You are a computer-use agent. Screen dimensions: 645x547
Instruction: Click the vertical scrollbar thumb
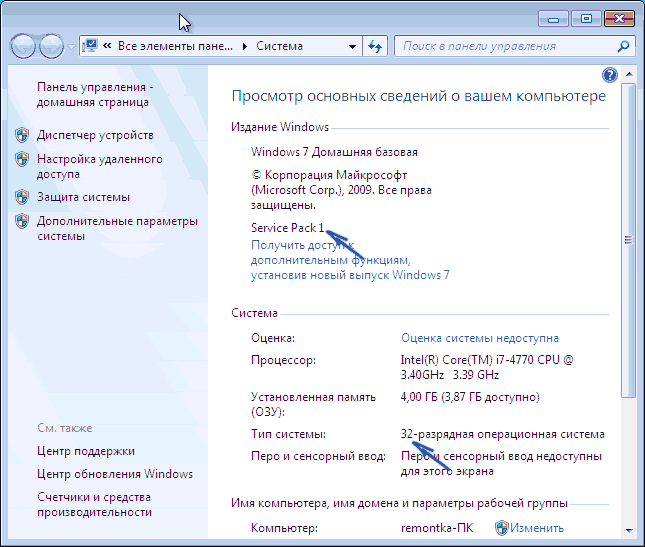[x=629, y=240]
